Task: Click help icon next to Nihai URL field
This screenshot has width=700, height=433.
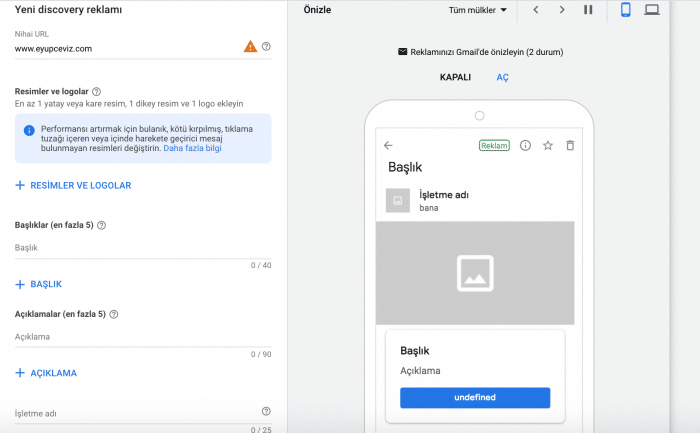Action: (266, 47)
